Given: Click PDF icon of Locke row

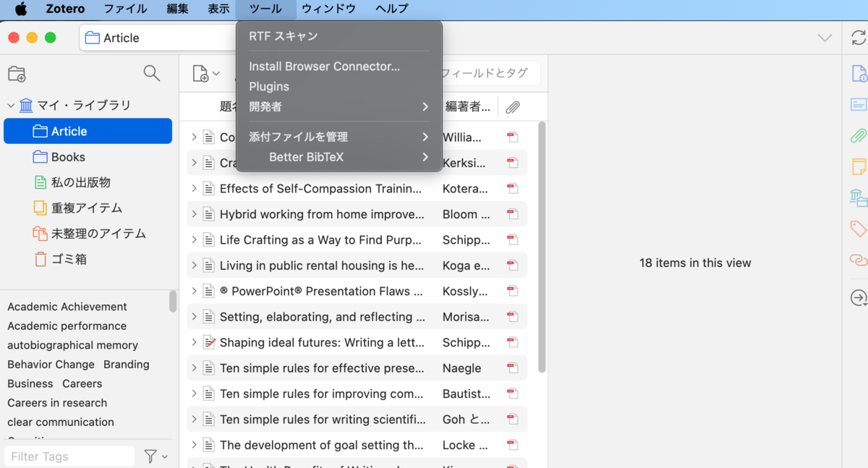Looking at the screenshot, I should 513,445.
